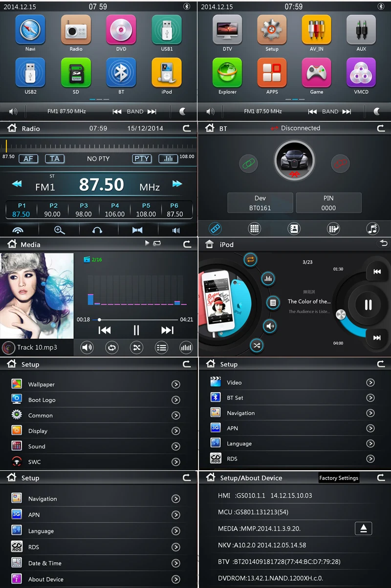Expand Common settings arrow
This screenshot has width=391, height=588.
pos(176,416)
